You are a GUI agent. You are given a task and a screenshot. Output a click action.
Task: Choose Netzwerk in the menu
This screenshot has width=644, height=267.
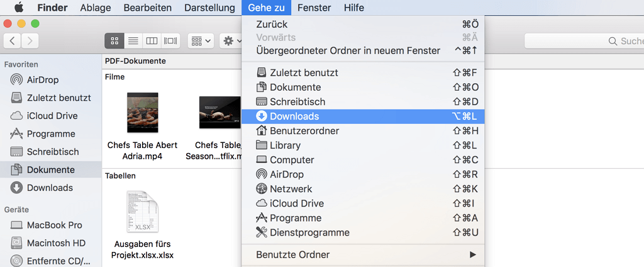363,189
